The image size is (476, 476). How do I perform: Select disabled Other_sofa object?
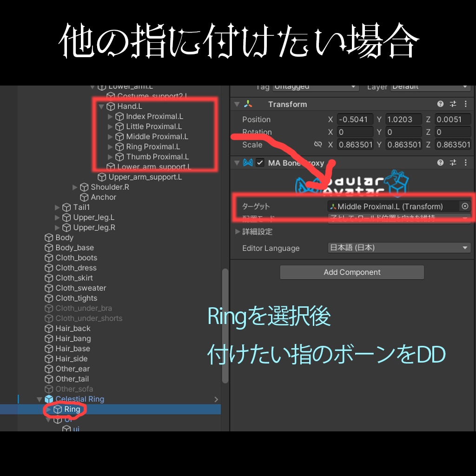(74, 389)
